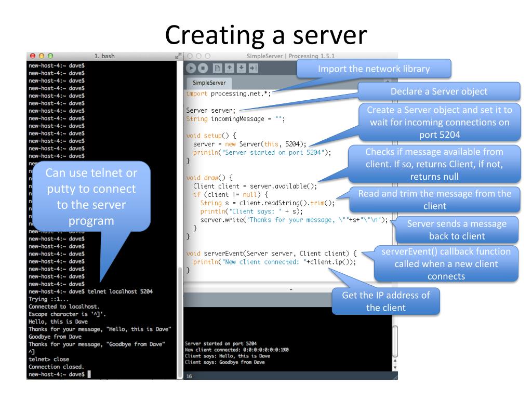Click the fullscreen arrows icon on the bash window
The image size is (532, 399).
(x=178, y=56)
